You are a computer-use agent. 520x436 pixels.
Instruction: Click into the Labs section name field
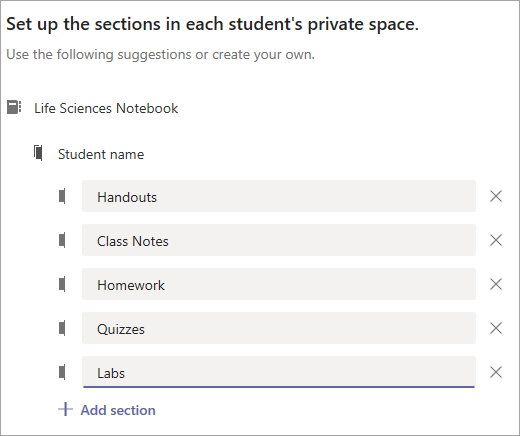coord(279,372)
